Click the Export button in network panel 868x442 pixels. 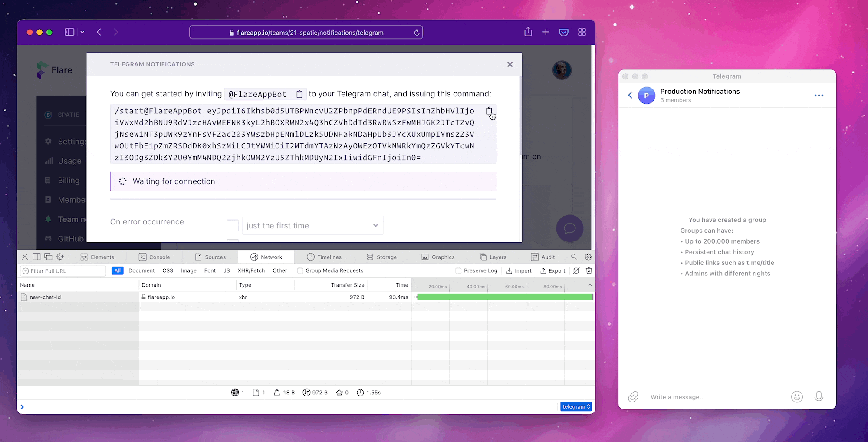[552, 270]
